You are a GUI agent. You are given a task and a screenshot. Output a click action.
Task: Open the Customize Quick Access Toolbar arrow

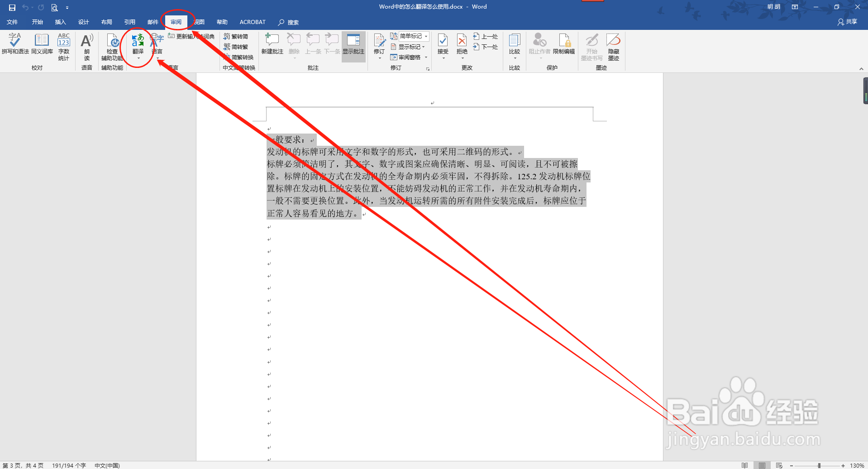(67, 8)
